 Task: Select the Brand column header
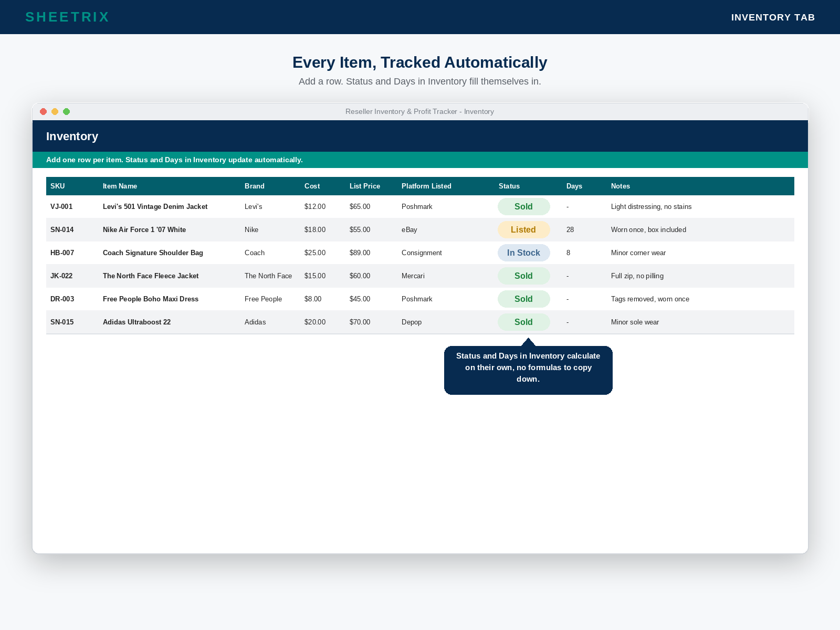[x=255, y=186]
